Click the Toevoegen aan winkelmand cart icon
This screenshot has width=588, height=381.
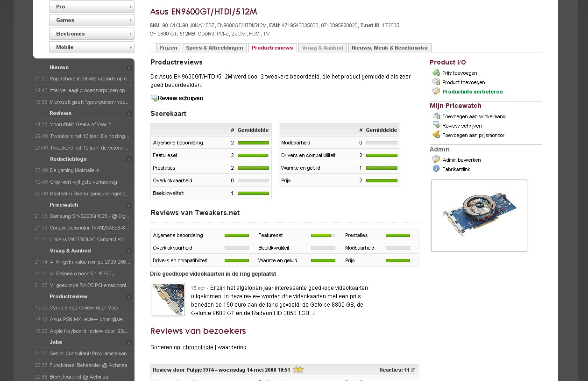436,116
